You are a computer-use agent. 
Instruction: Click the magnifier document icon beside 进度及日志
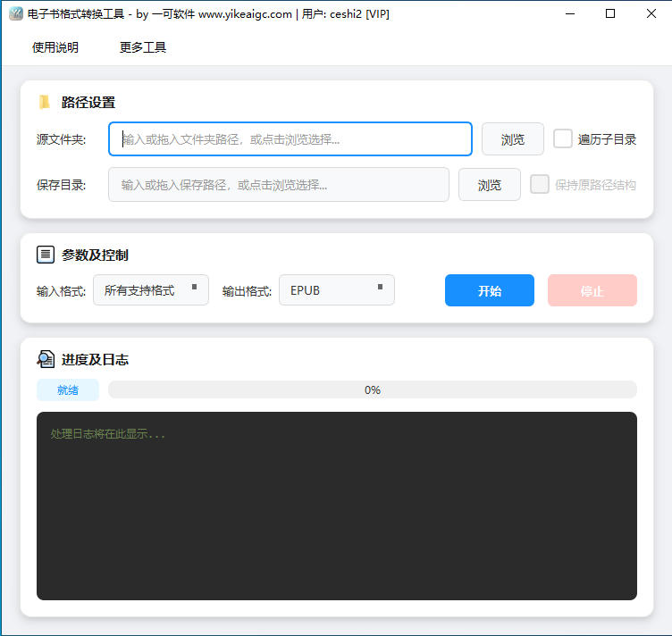pos(46,359)
